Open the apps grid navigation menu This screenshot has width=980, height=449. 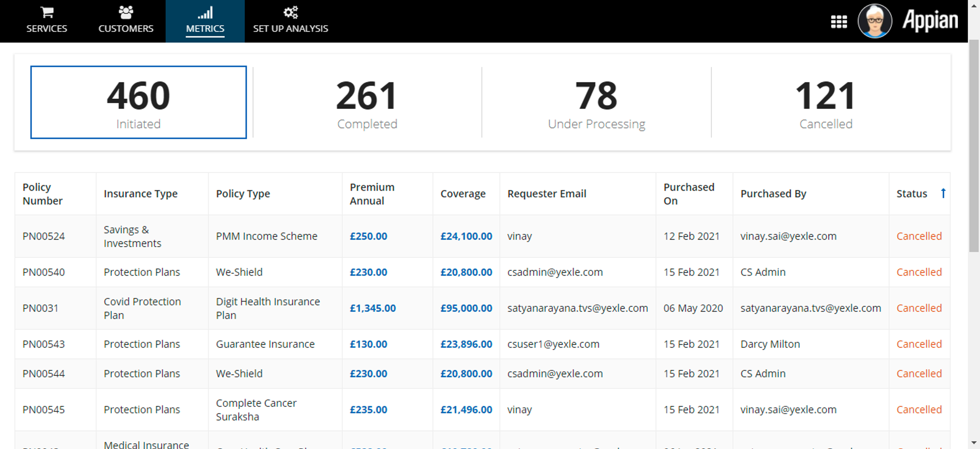[x=839, y=22]
